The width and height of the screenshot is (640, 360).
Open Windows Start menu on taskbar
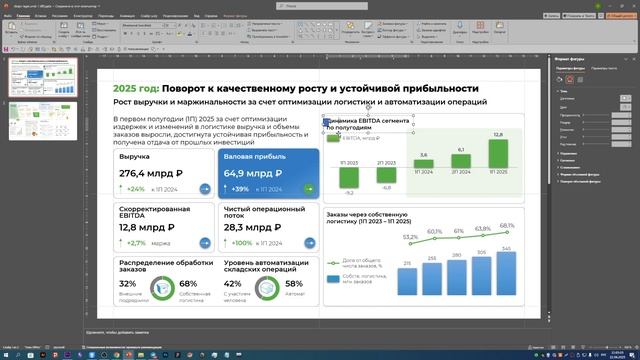(x=6, y=355)
